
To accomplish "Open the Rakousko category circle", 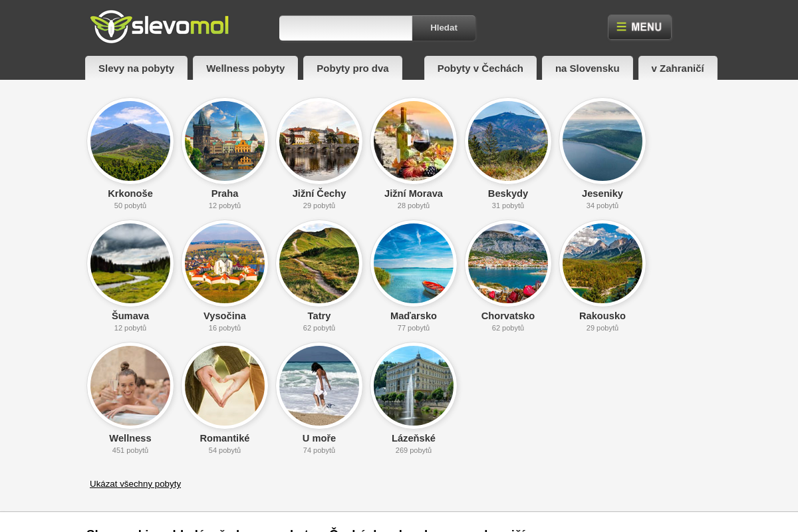I will [x=602, y=263].
